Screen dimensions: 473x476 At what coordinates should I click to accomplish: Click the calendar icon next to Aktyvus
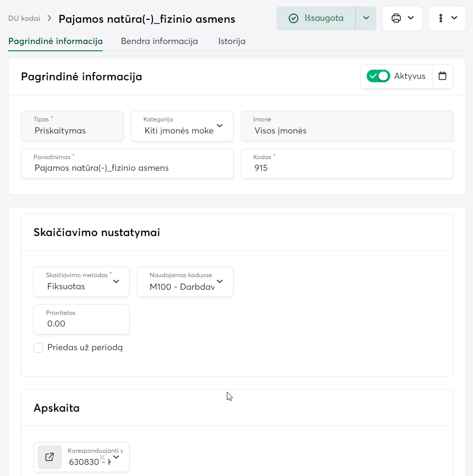point(442,76)
